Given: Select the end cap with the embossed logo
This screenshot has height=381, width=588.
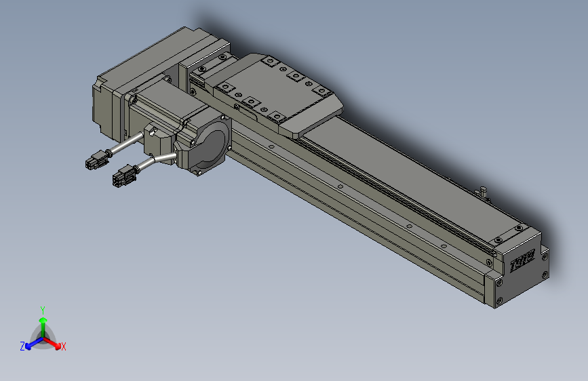Looking at the screenshot, I should point(523,269).
